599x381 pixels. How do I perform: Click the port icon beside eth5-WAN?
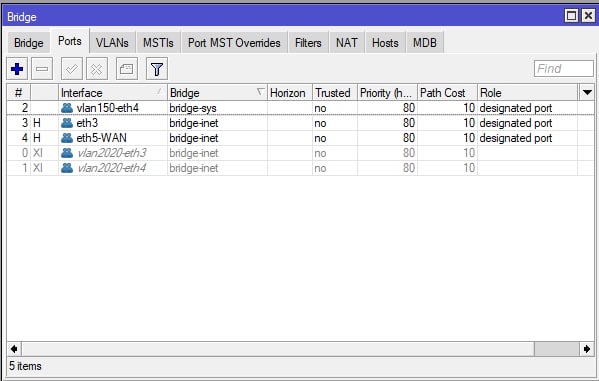67,138
